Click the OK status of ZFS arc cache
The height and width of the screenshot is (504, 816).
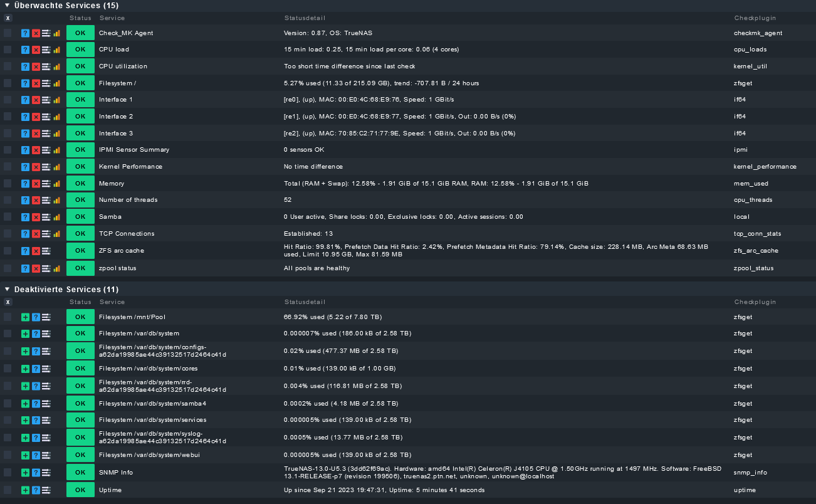coord(80,251)
